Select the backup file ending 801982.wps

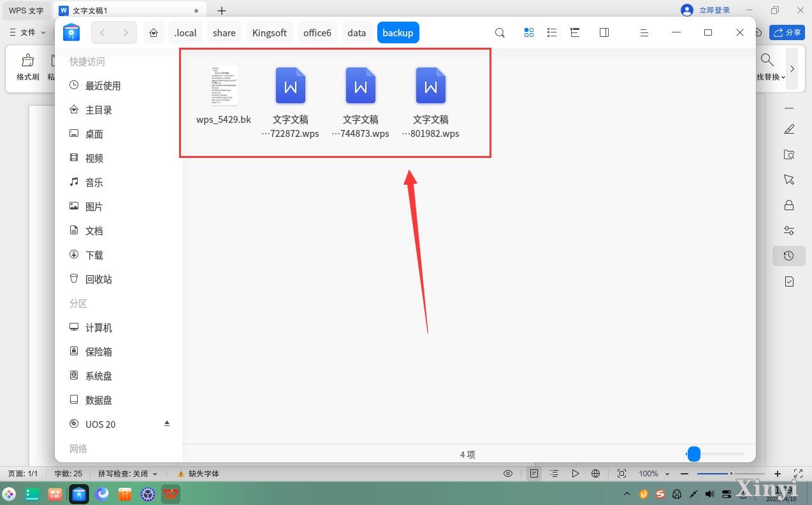431,103
